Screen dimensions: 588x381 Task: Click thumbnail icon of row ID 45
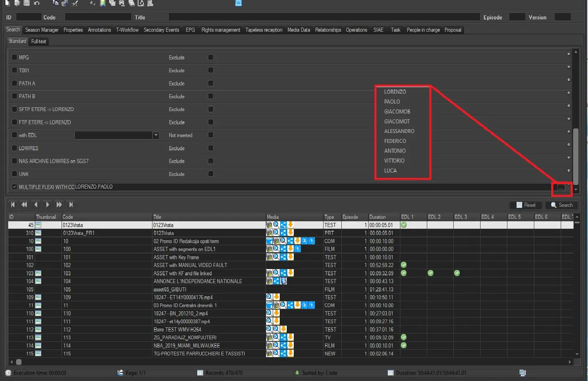(38, 225)
